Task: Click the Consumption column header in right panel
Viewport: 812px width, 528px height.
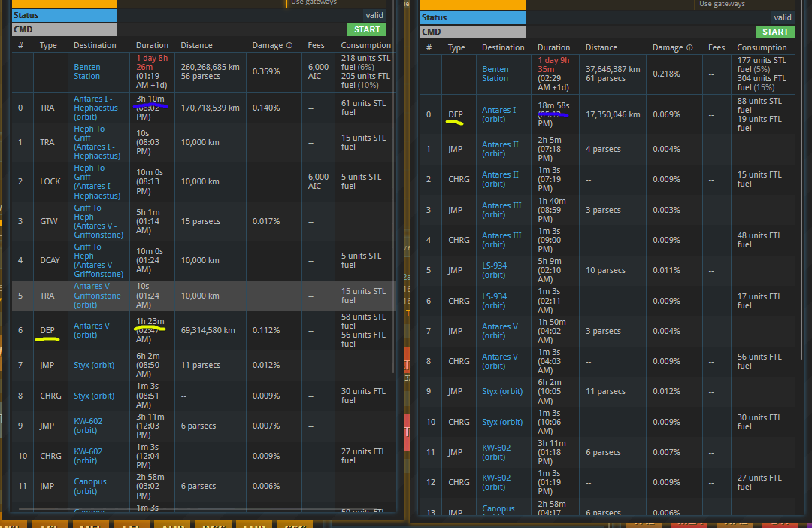Action: click(762, 48)
